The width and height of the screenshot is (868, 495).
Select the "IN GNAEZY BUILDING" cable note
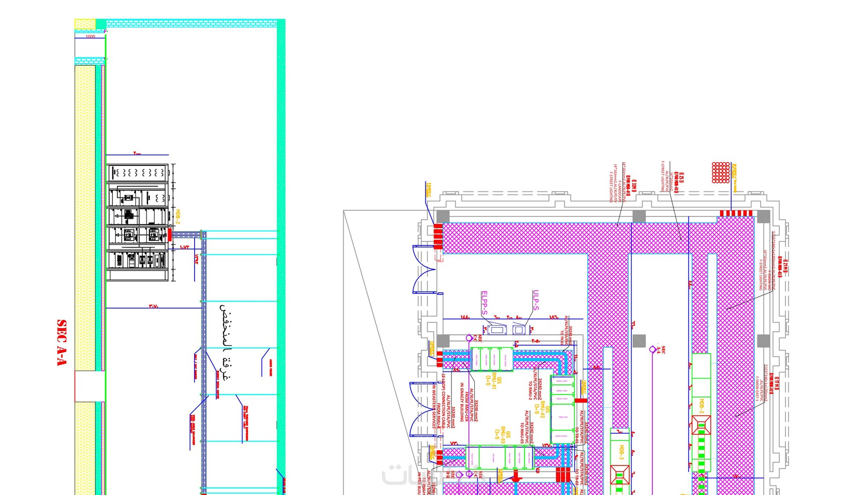click(x=462, y=402)
